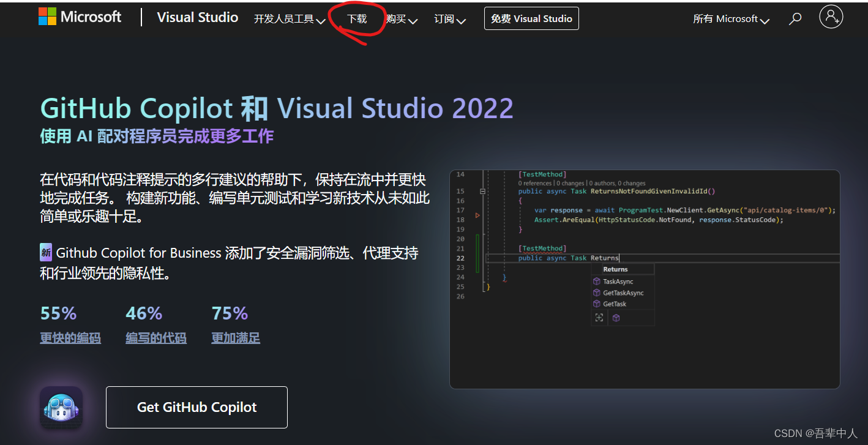Open the 下载 menu item
868x445 pixels.
357,19
